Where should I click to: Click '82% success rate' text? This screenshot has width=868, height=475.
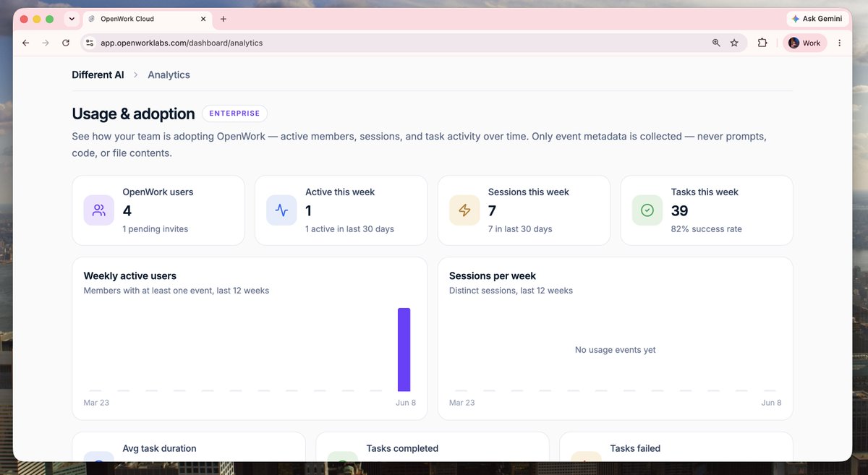click(707, 229)
